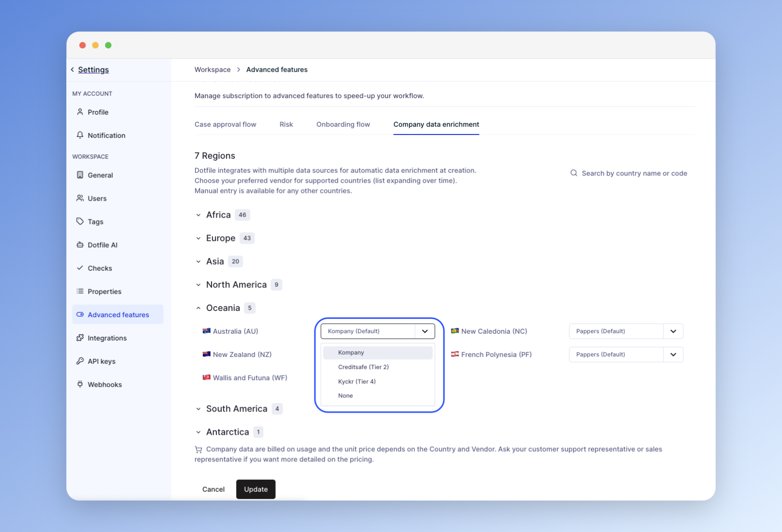This screenshot has width=782, height=532.
Task: Click the shopping cart billing icon
Action: [x=198, y=449]
